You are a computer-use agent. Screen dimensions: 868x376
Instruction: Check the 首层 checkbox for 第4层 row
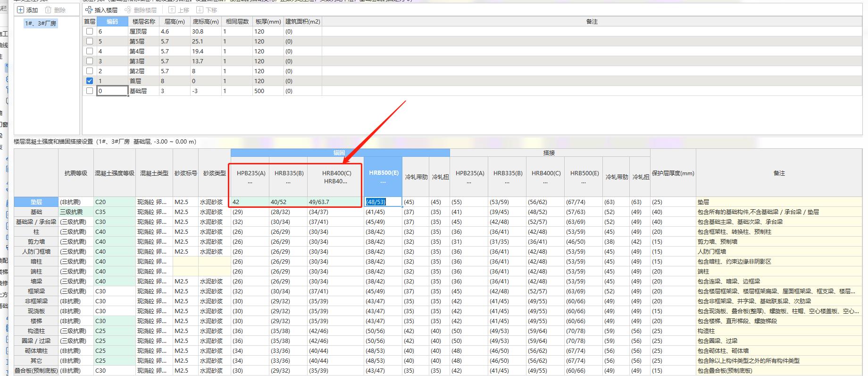pyautogui.click(x=90, y=51)
